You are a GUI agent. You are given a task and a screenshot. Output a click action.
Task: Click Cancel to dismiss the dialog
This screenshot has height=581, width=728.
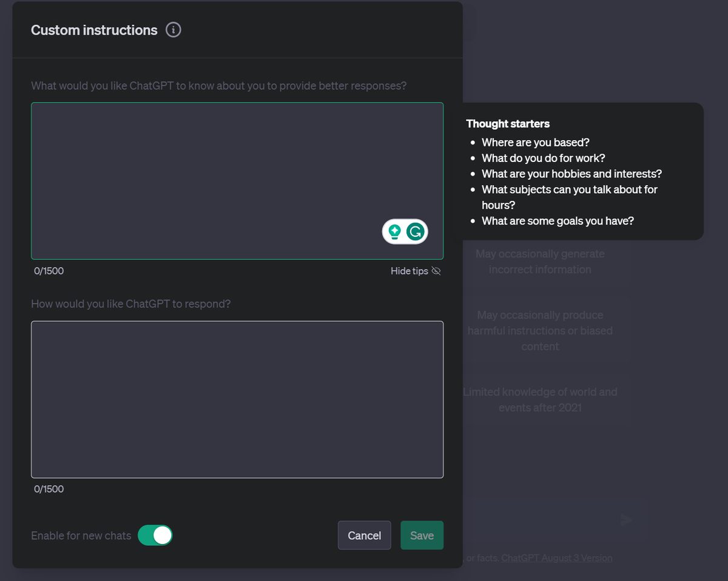364,535
